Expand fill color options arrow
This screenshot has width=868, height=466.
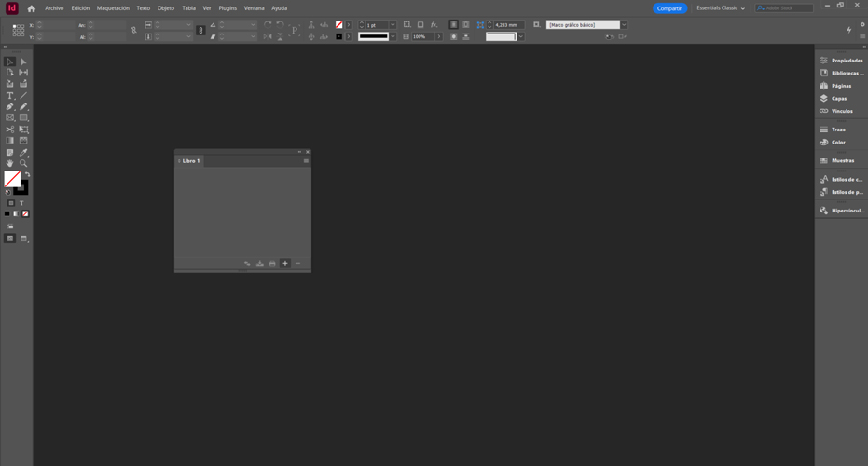pos(348,25)
